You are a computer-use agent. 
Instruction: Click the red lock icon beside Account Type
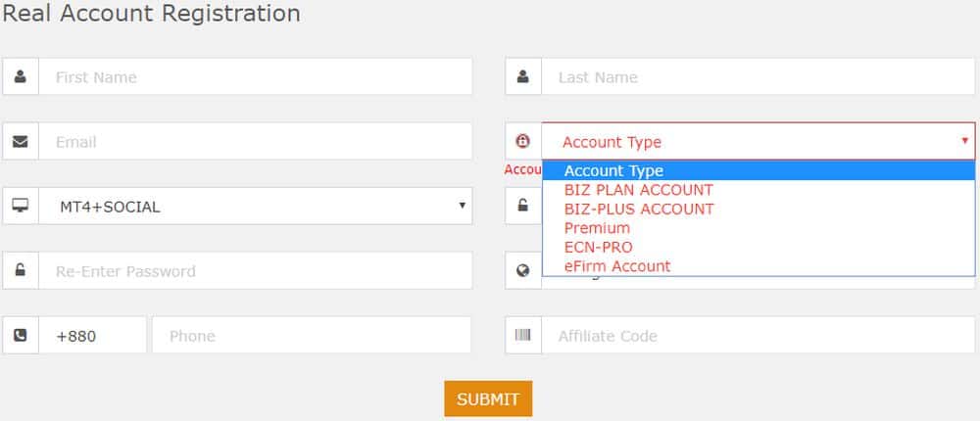pyautogui.click(x=523, y=141)
